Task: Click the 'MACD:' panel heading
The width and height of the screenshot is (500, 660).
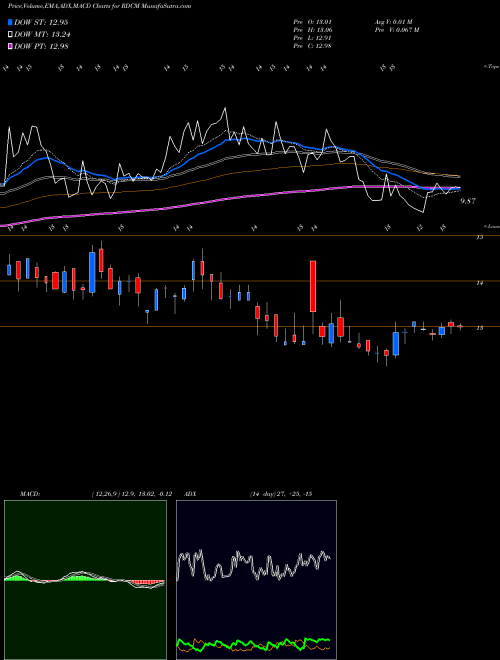Action: point(30,494)
